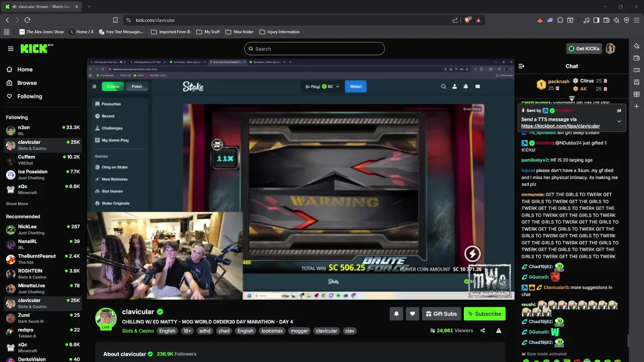
Task: Click the 18+ tag
Action: point(187,331)
